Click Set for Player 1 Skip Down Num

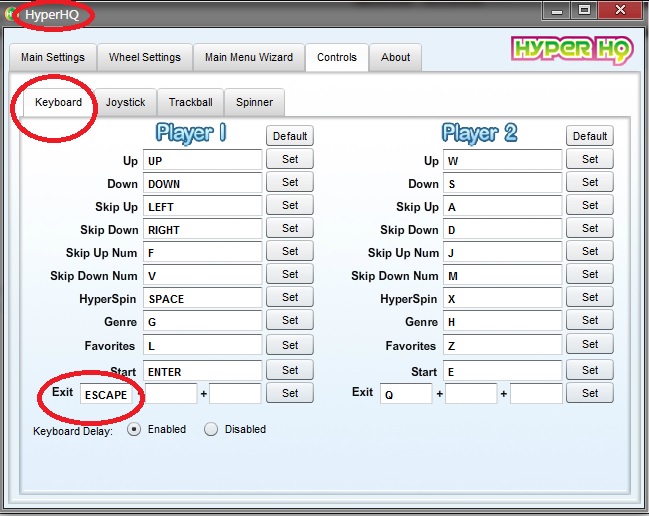point(290,274)
